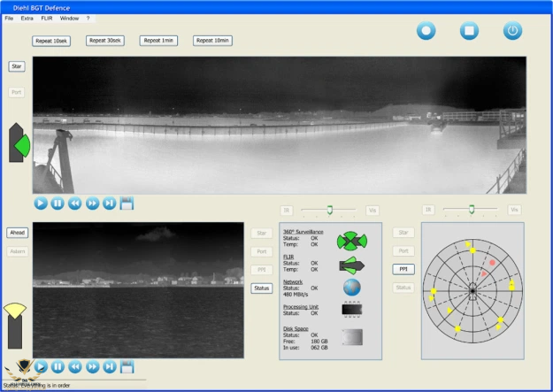
Task: Select Port view for the panorama
Action: click(x=17, y=92)
